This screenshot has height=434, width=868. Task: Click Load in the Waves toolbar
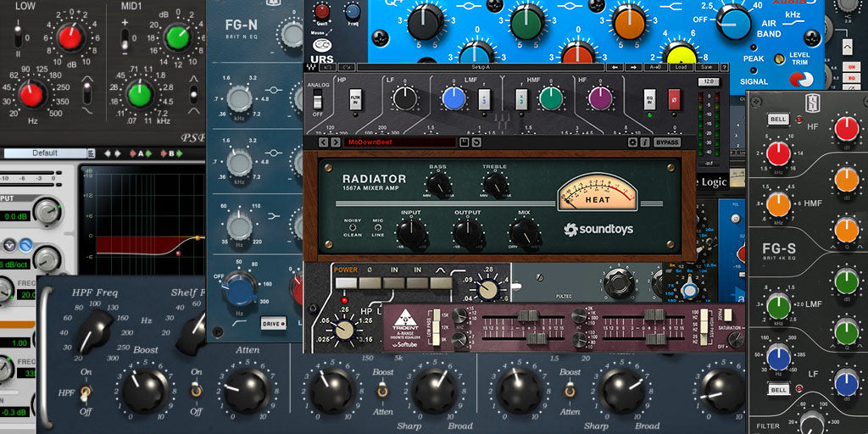(x=681, y=68)
